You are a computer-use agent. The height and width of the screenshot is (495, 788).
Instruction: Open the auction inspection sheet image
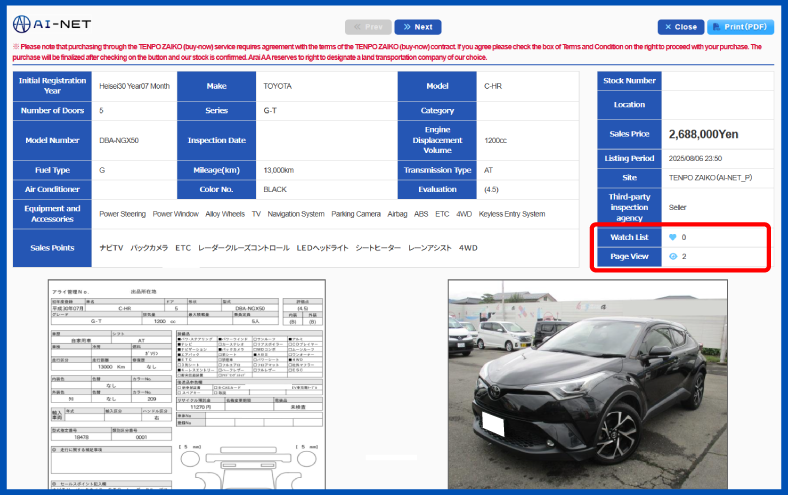click(187, 384)
